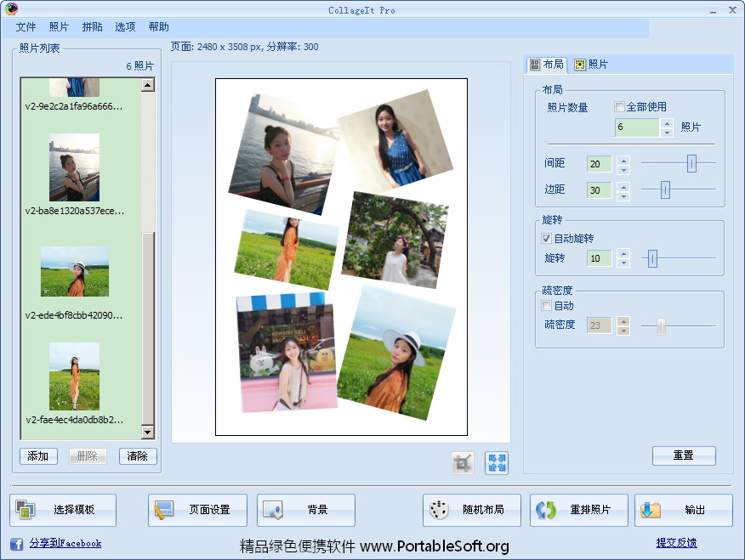
Task: Increase photo count with up arrow
Action: pyautogui.click(x=667, y=122)
